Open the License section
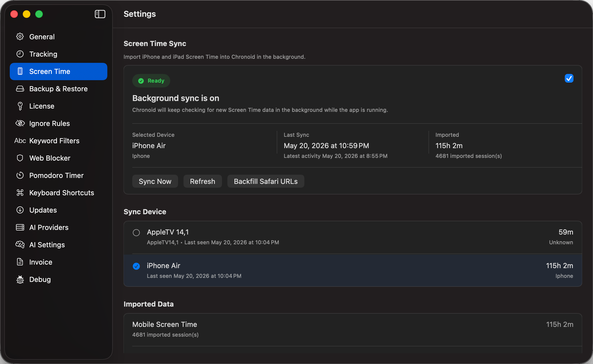Screen dimensions: 593x364 click(59, 106)
